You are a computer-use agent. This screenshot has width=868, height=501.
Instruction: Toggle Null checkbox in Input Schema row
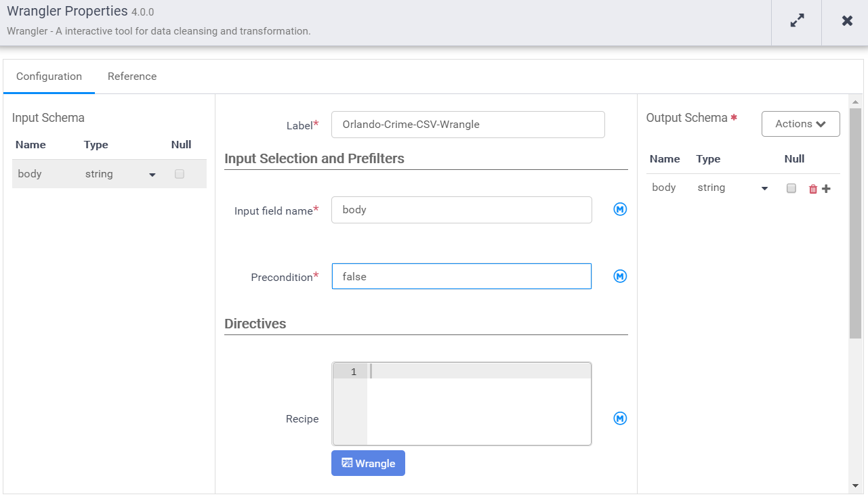pyautogui.click(x=180, y=174)
